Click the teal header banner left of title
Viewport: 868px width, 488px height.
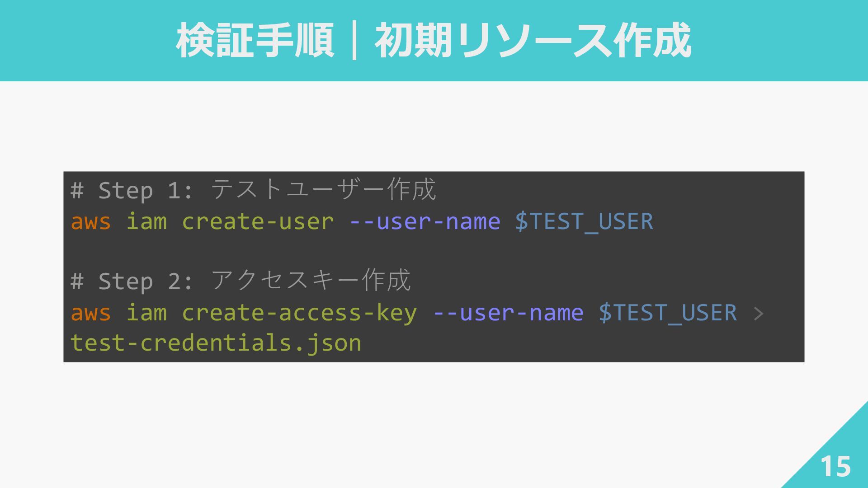pyautogui.click(x=86, y=41)
